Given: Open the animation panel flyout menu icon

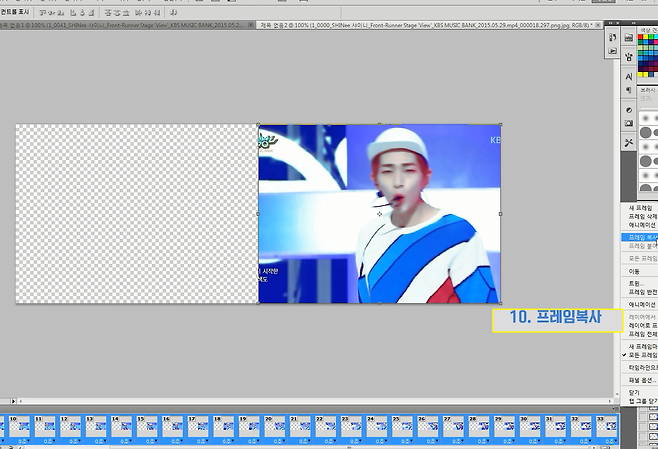Looking at the screenshot, I should (615, 408).
